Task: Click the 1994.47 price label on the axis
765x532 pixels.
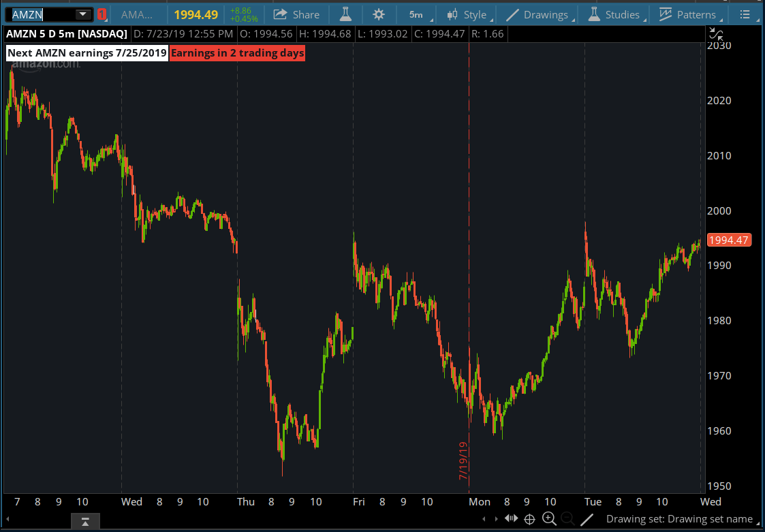Action: tap(729, 239)
